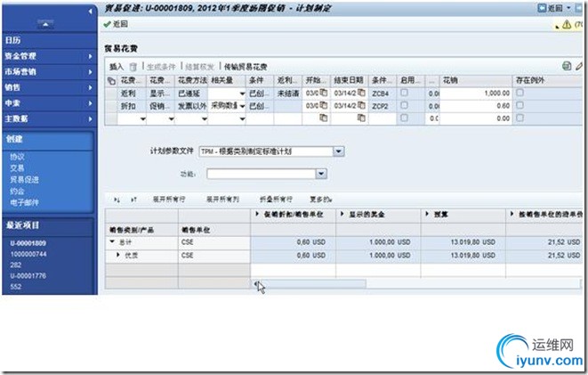Open the start date calendar in the empty row
Screen dimensions: 588x375
pos(323,118)
